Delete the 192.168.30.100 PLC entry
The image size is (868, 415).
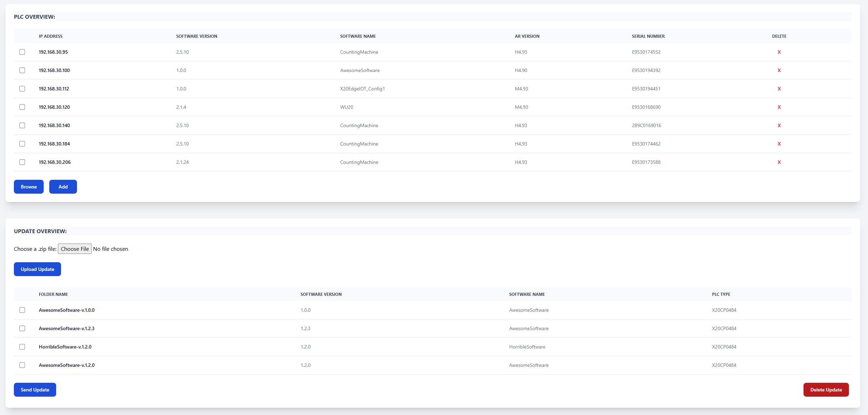[779, 70]
